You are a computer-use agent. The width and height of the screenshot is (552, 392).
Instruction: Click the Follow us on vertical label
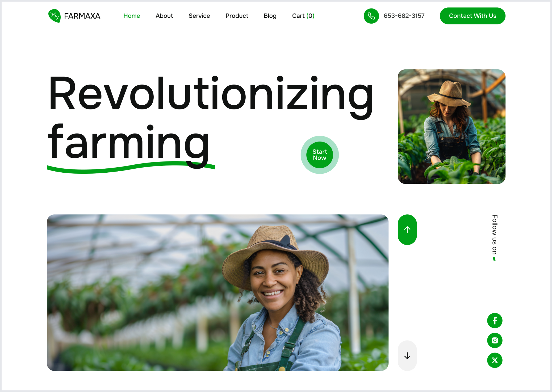pyautogui.click(x=495, y=235)
